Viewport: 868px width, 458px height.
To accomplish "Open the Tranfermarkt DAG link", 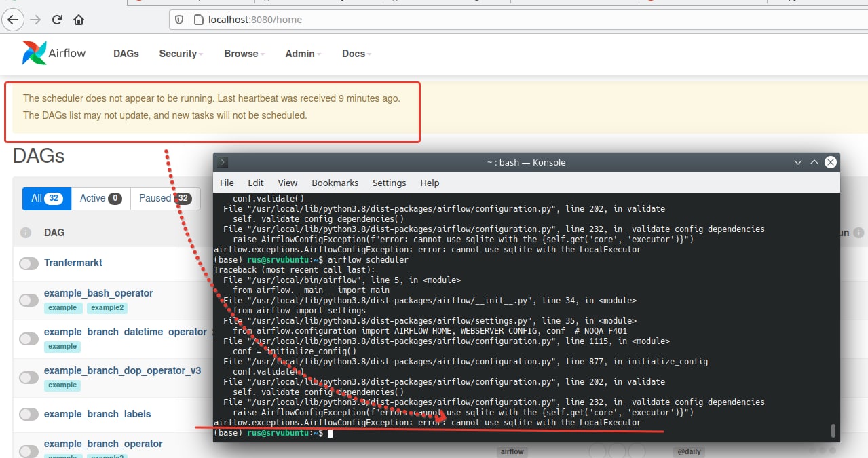I will (75, 263).
